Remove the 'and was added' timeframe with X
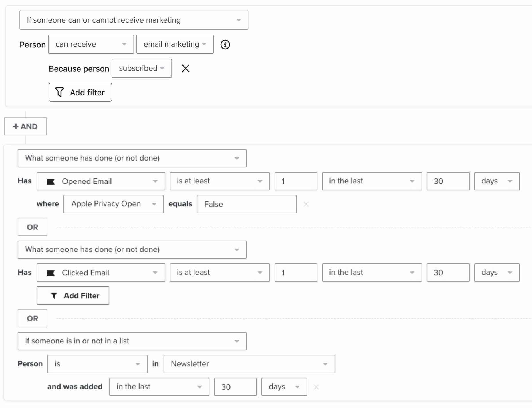This screenshot has width=532, height=408. point(316,387)
